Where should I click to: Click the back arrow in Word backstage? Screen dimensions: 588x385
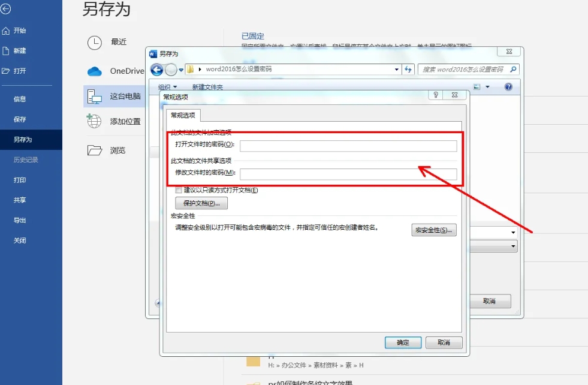(5, 9)
